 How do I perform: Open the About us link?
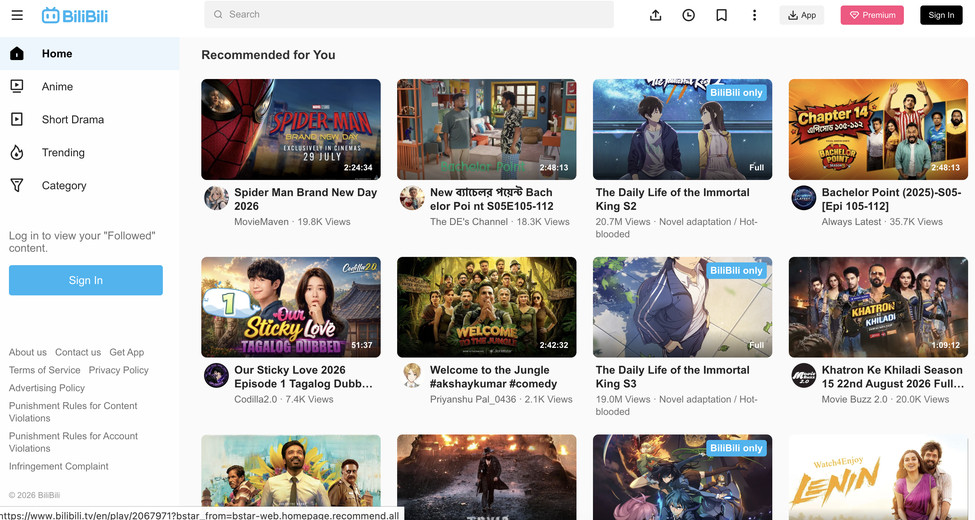(x=27, y=352)
